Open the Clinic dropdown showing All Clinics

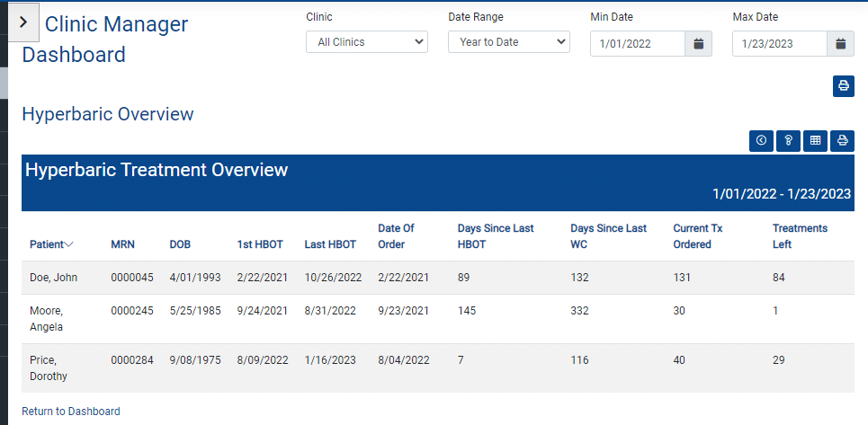pos(366,42)
